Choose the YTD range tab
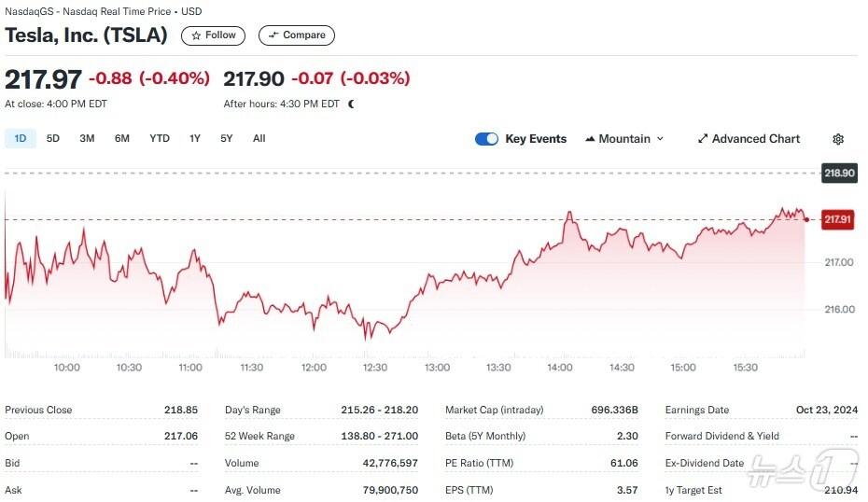 (x=160, y=138)
